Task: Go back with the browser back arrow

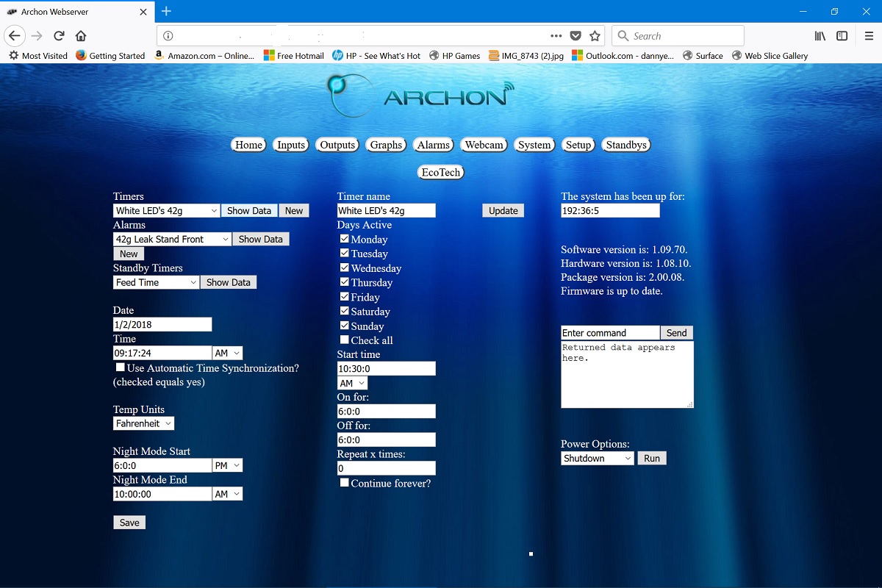Action: click(15, 35)
